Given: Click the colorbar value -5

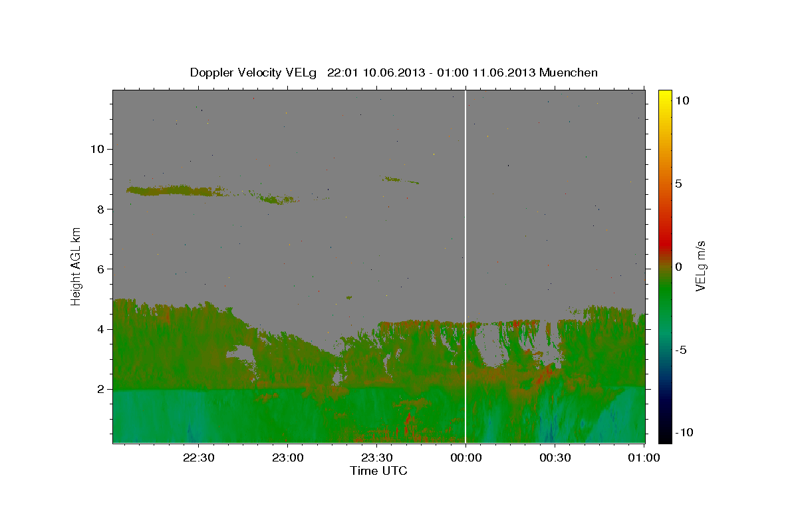Looking at the screenshot, I should coord(681,350).
